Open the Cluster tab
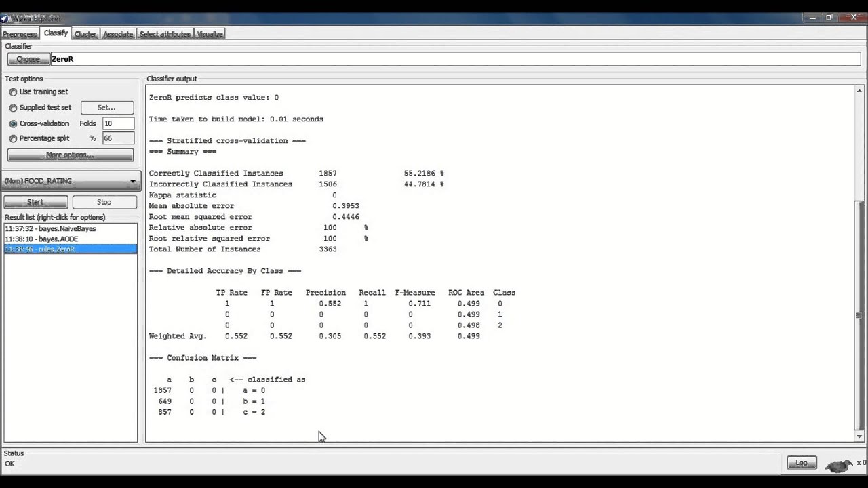 (85, 34)
